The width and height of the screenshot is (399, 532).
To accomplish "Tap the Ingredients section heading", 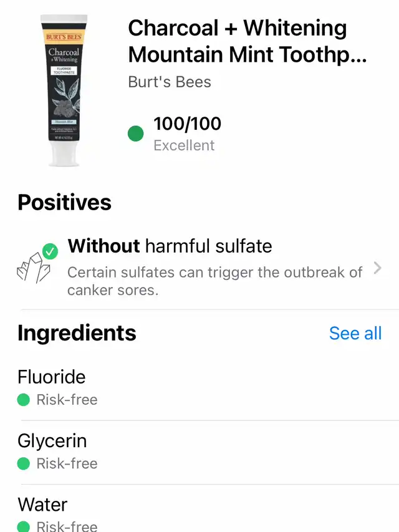I will coord(77,333).
